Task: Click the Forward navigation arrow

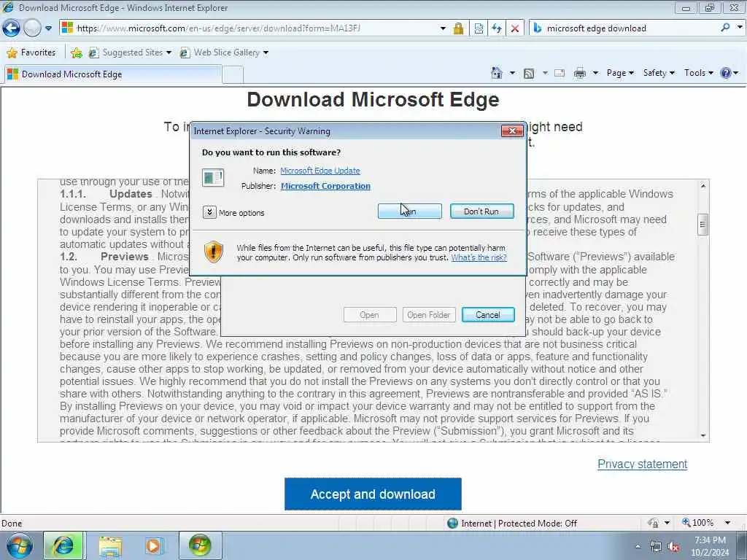Action: [x=32, y=28]
